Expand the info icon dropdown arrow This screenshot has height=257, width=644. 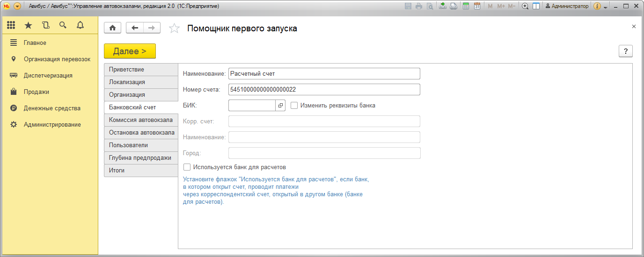[x=605, y=7]
